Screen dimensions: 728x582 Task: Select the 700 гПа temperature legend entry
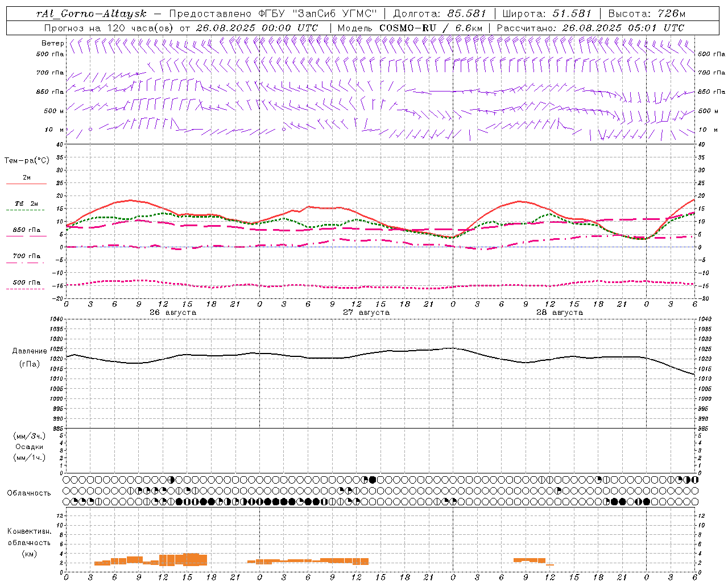click(x=27, y=256)
